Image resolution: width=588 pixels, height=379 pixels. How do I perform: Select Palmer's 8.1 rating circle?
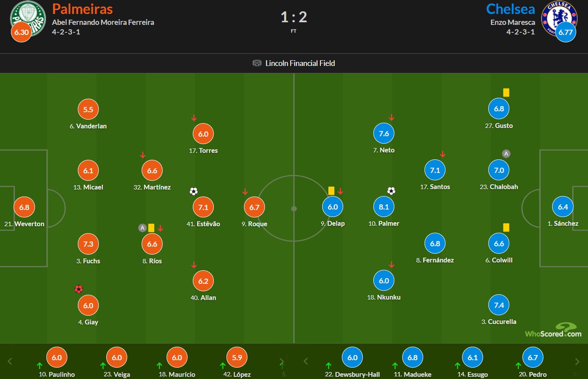(x=384, y=207)
